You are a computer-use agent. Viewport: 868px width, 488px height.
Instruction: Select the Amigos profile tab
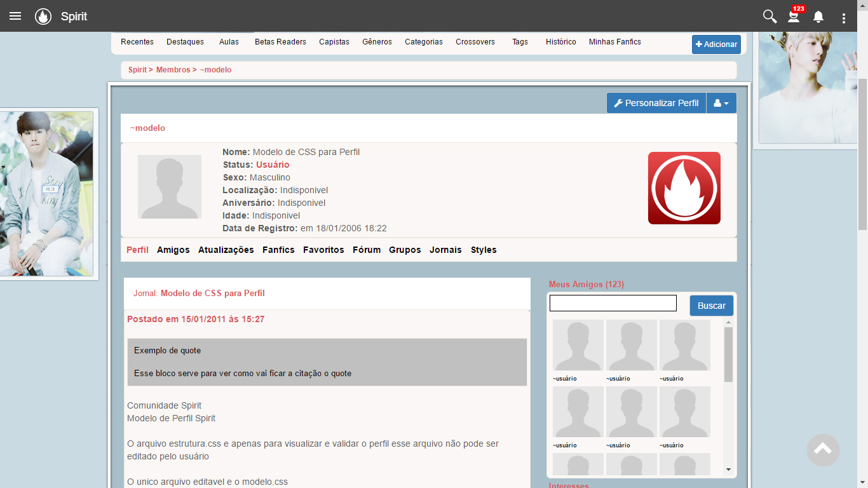(173, 250)
